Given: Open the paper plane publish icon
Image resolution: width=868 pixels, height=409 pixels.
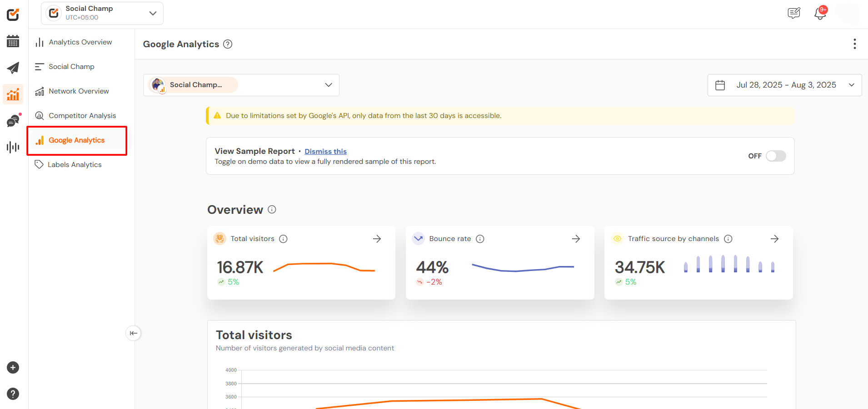Looking at the screenshot, I should tap(13, 68).
